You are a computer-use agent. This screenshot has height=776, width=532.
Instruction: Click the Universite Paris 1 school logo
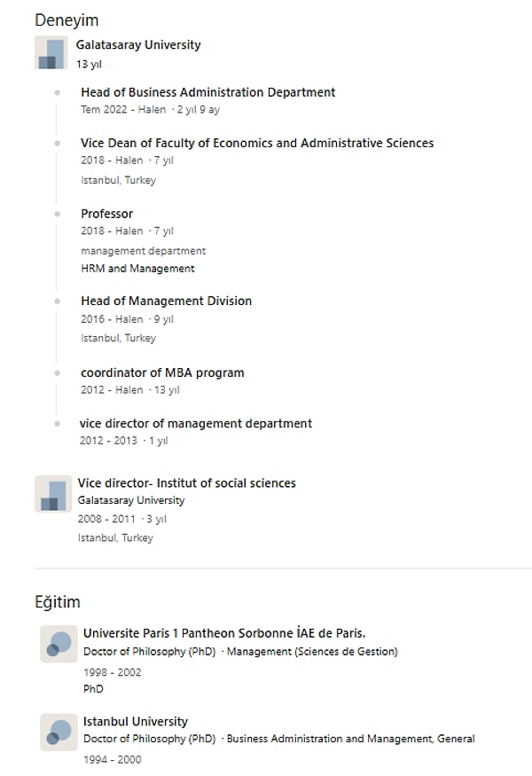pos(59,644)
